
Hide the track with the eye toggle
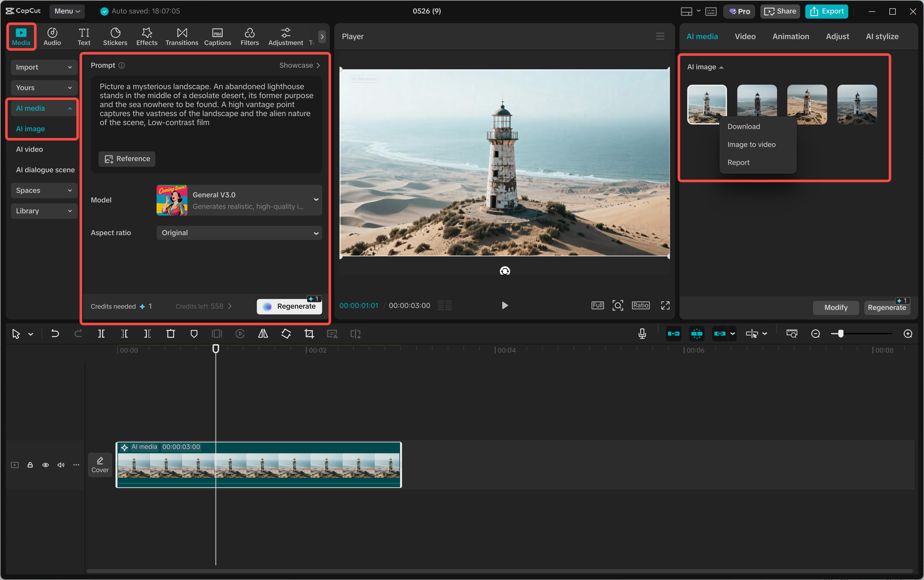[x=45, y=465]
